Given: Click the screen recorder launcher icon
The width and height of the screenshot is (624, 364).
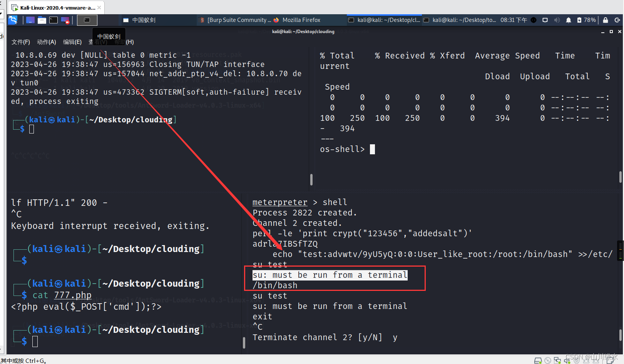Looking at the screenshot, I should (65, 20).
